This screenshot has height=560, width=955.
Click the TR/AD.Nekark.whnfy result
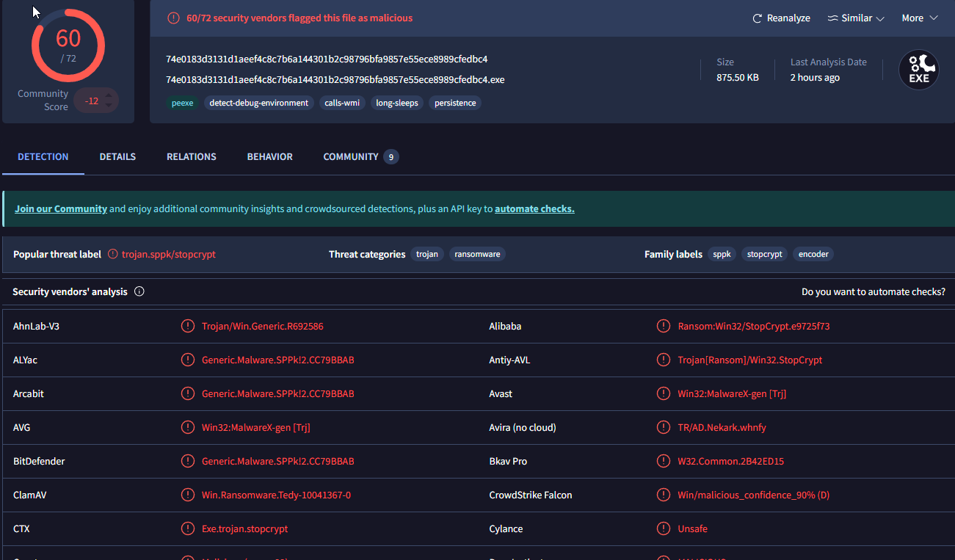click(722, 427)
